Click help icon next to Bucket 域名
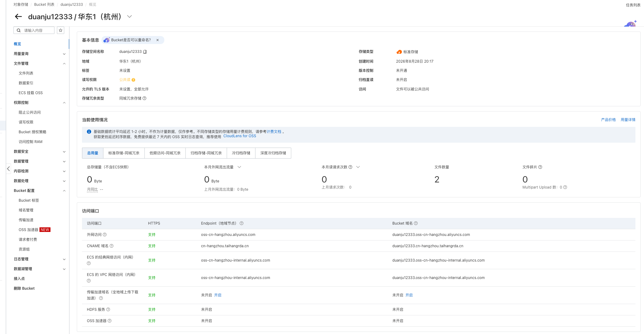Screen dimensions: 644x334 416,223
